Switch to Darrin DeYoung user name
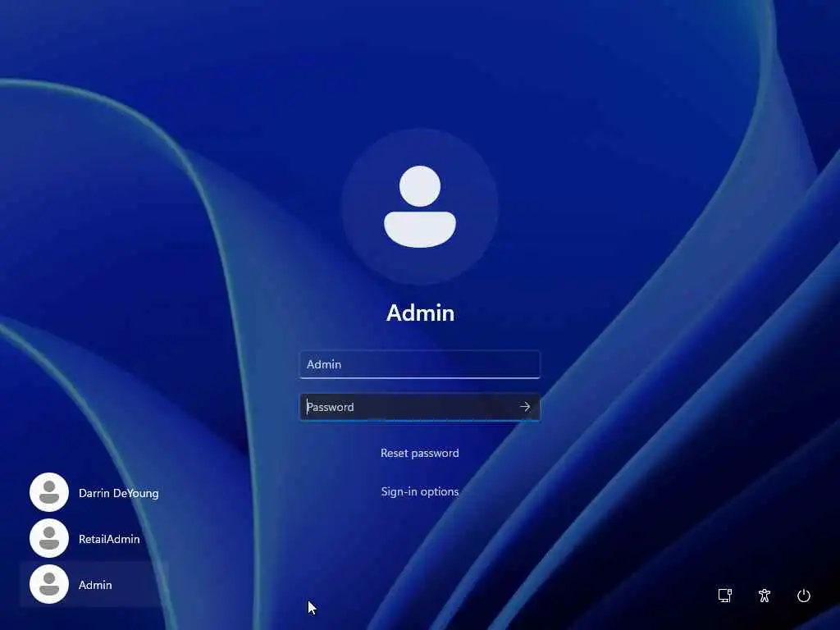Viewport: 840px width, 630px height. [x=118, y=493]
